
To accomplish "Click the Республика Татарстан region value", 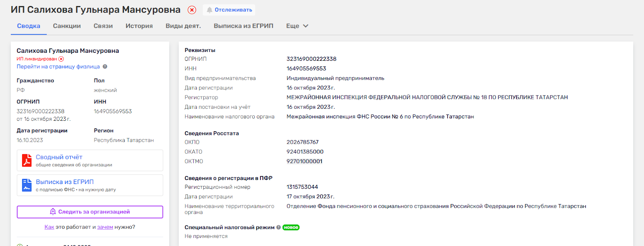I will [x=124, y=140].
